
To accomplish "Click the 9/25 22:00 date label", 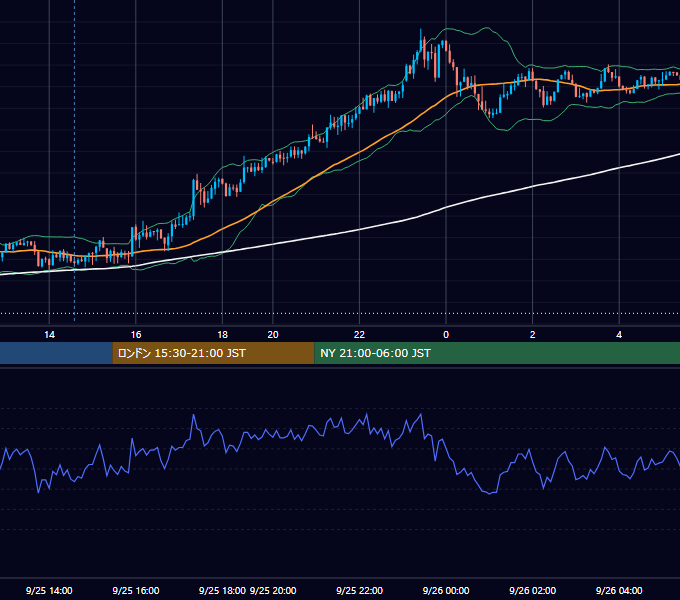I will point(360,590).
